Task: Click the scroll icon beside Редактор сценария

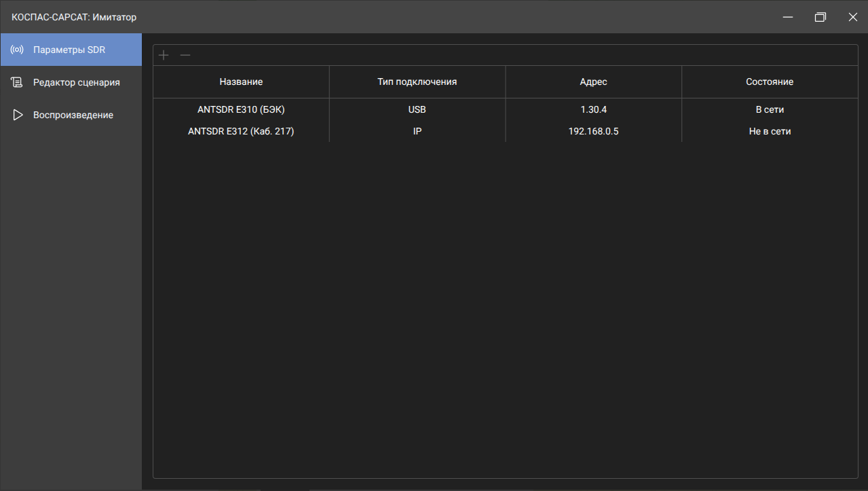Action: pos(18,82)
